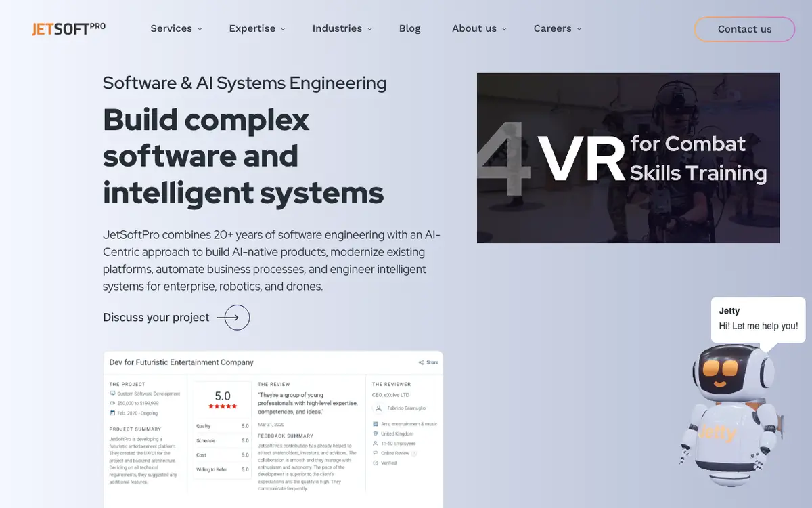The height and width of the screenshot is (508, 812).
Task: Click the person icon beside Fabrizio Gramuglio
Action: [x=378, y=408]
